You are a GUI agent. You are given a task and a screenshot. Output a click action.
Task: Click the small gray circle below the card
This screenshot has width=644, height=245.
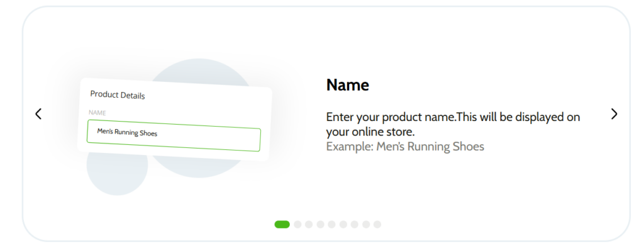click(118, 174)
